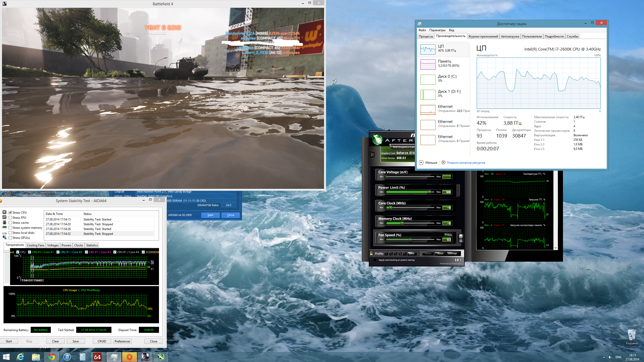Image resolution: width=644 pixels, height=362 pixels.
Task: Open the Cooling Fans tab in AIDA64
Action: [x=35, y=245]
